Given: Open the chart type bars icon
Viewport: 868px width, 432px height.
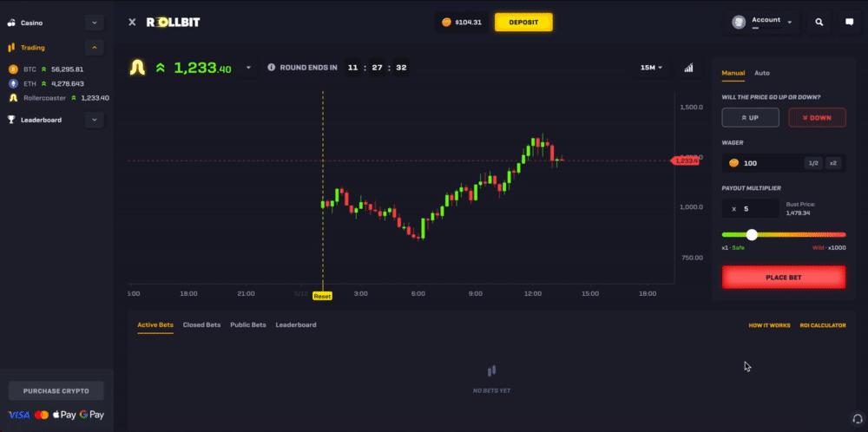Looking at the screenshot, I should click(x=688, y=68).
